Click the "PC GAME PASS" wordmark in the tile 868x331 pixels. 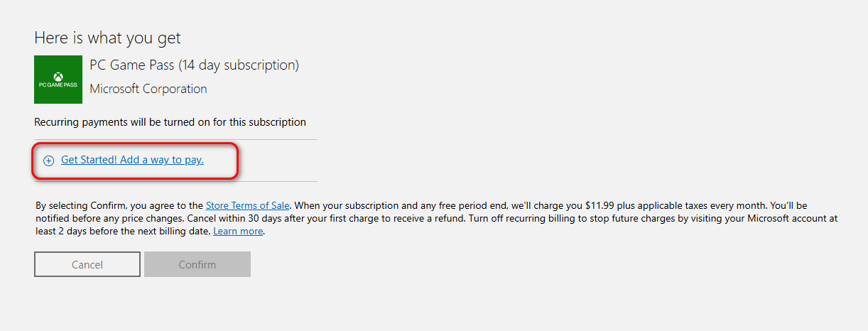58,85
